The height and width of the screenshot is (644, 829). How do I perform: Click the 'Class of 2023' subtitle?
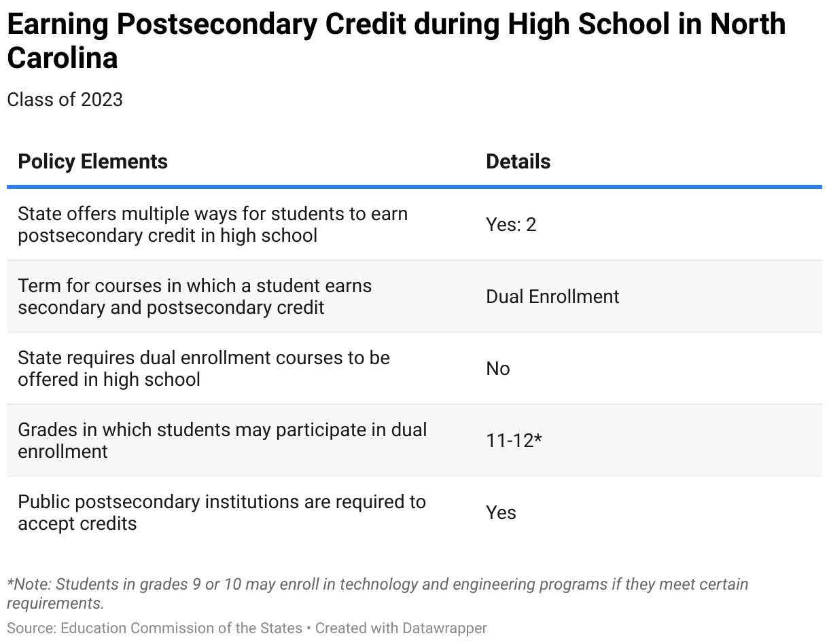click(65, 99)
